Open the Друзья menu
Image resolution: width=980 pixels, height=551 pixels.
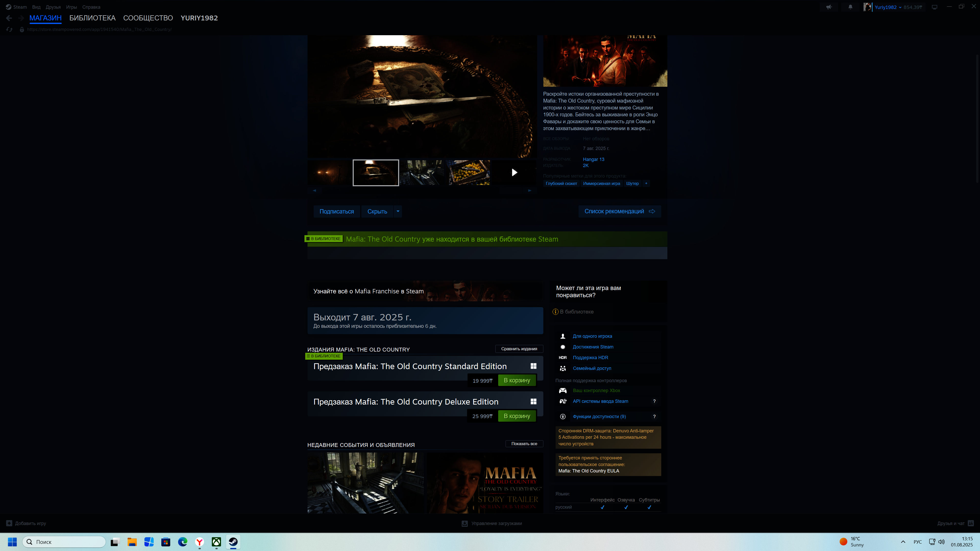[x=53, y=7]
